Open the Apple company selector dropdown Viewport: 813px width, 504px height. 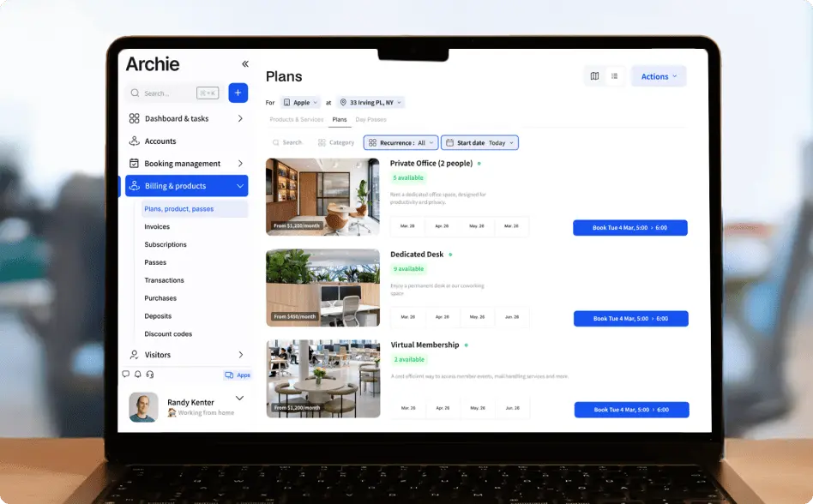click(x=300, y=103)
